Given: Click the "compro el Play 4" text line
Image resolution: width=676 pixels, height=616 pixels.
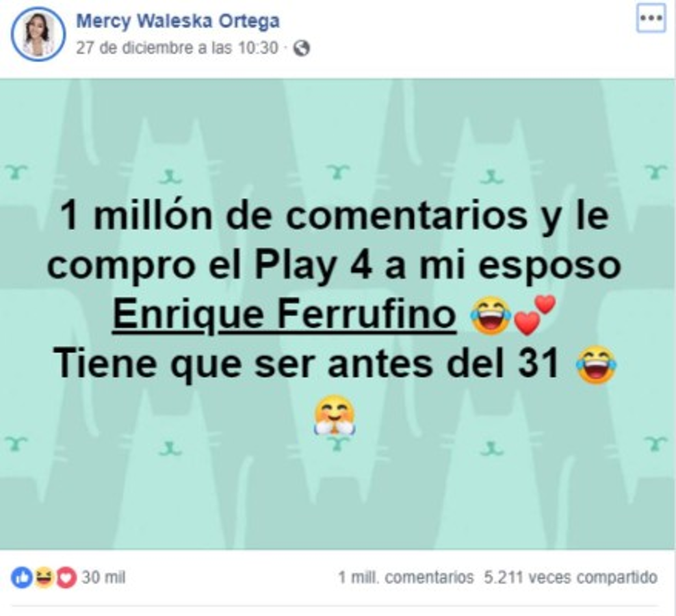Looking at the screenshot, I should (335, 265).
